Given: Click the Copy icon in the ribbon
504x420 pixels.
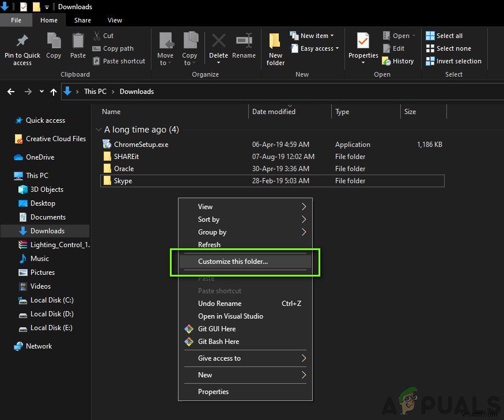Looking at the screenshot, I should 54,41.
